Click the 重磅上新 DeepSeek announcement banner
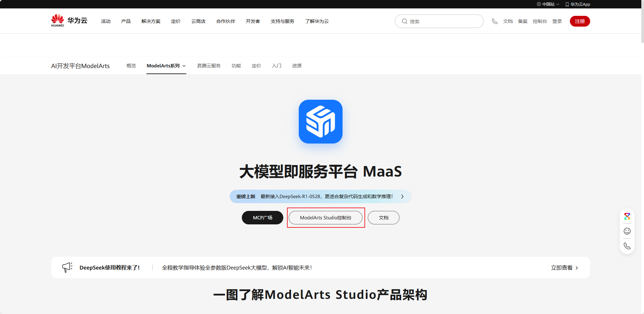 [320, 196]
